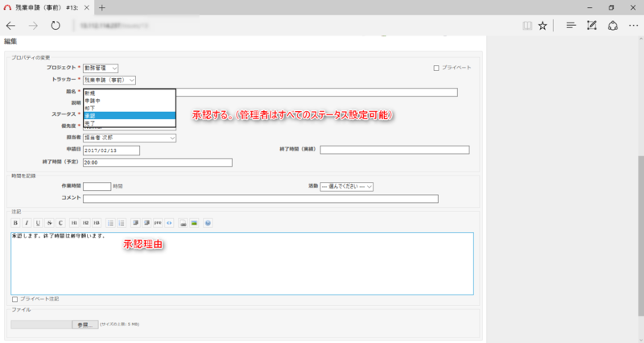Remove quote with the second quote icon
This screenshot has width=644, height=343.
[x=147, y=223]
